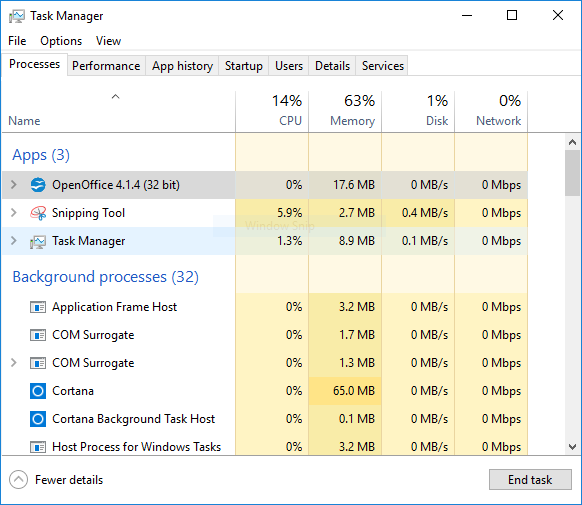Click Snipping Tool's 5.9% CPU value
582x505 pixels.
tap(290, 213)
